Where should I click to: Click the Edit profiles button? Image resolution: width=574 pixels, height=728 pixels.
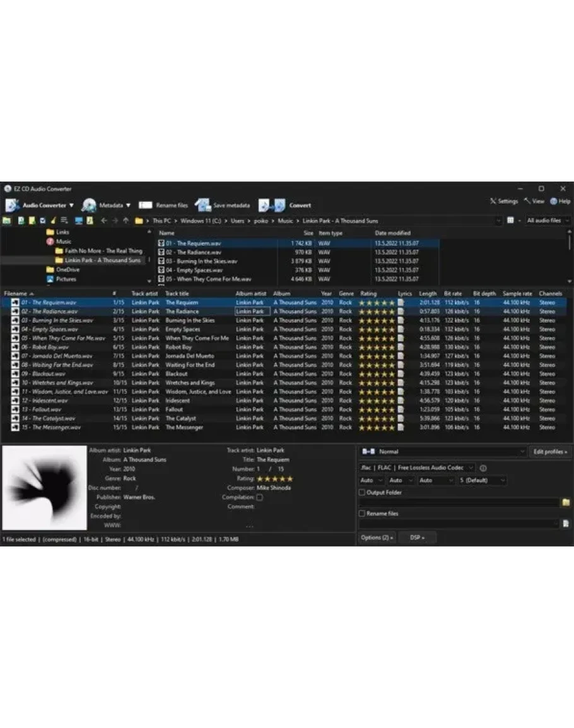tap(550, 452)
